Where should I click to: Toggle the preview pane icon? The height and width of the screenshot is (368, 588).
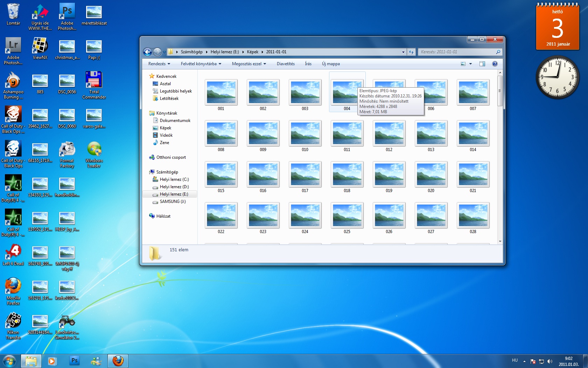(482, 64)
